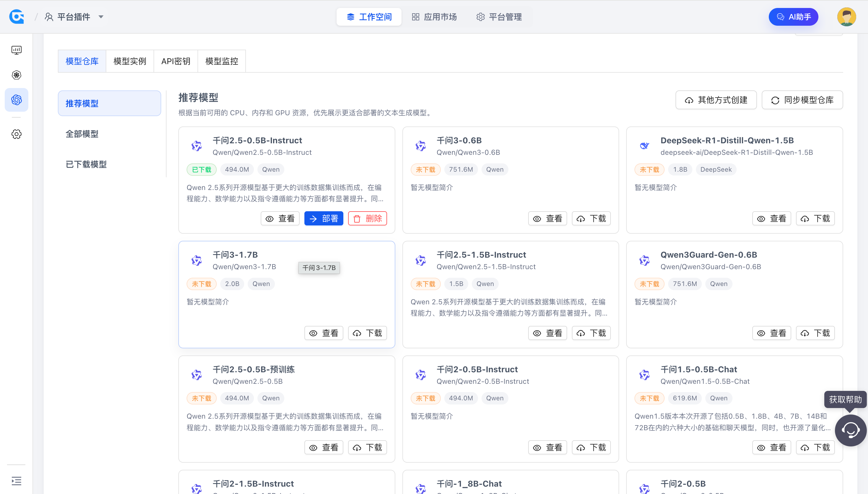Open the 平台管理 top tab
Viewport: 868px width, 494px height.
coord(499,17)
